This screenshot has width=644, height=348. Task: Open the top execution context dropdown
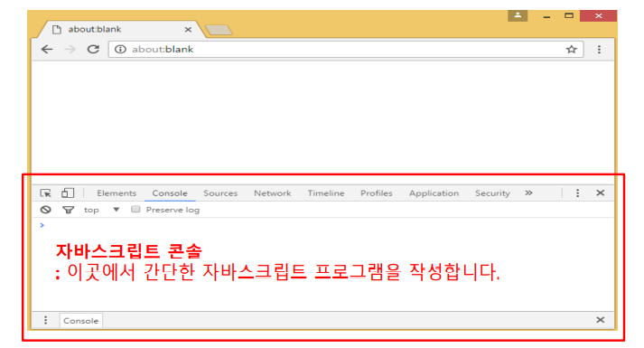point(101,210)
